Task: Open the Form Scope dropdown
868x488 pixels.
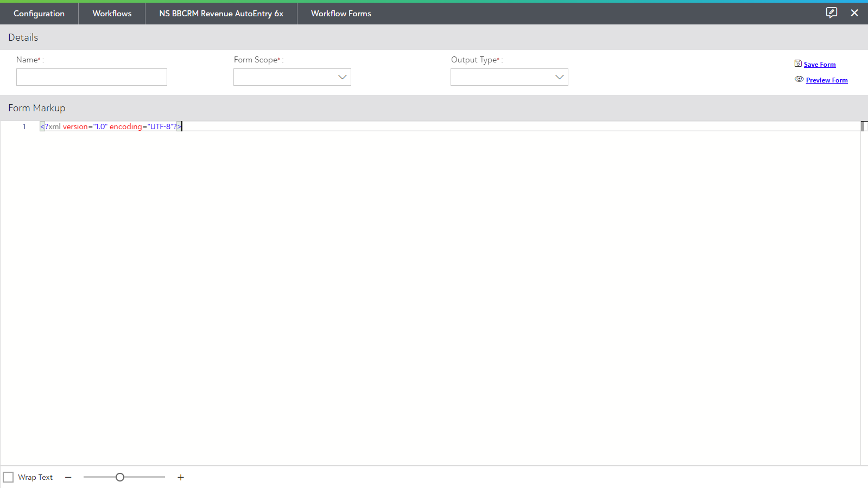Action: click(292, 77)
